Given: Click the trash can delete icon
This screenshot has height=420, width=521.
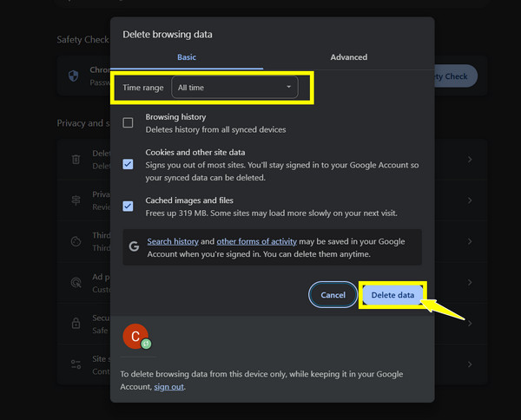Looking at the screenshot, I should tap(76, 159).
